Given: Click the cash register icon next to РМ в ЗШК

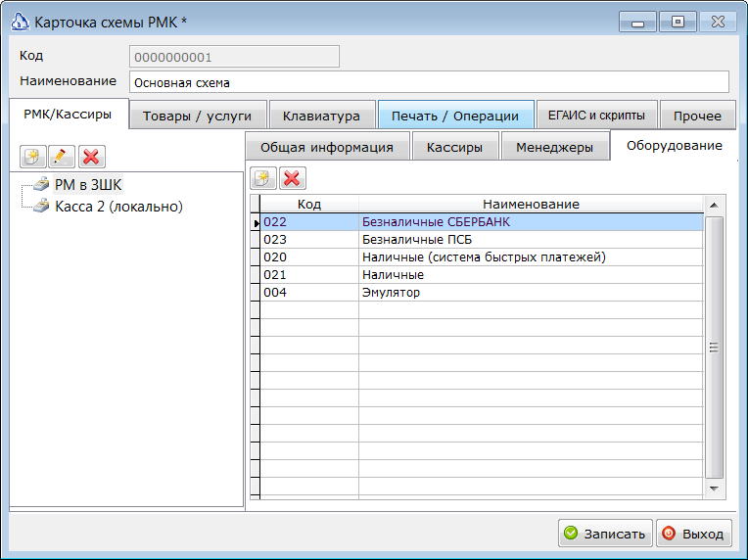Looking at the screenshot, I should pyautogui.click(x=42, y=184).
